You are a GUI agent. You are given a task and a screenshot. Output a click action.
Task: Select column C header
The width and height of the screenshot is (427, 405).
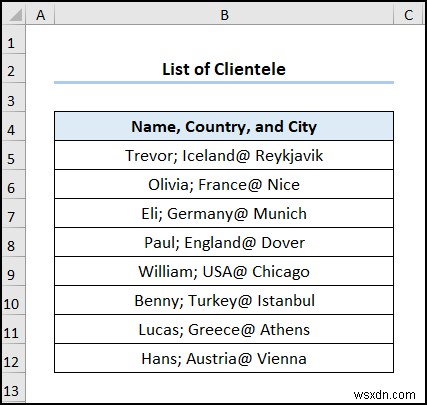pyautogui.click(x=409, y=15)
